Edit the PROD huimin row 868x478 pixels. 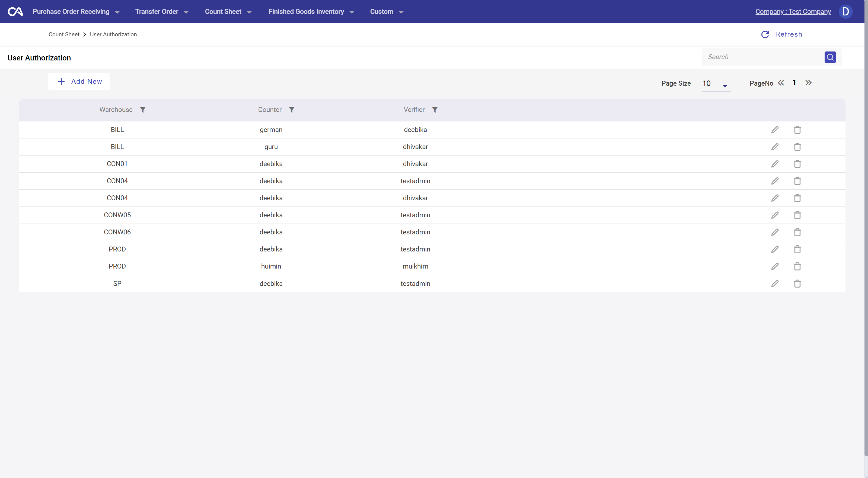pyautogui.click(x=775, y=267)
